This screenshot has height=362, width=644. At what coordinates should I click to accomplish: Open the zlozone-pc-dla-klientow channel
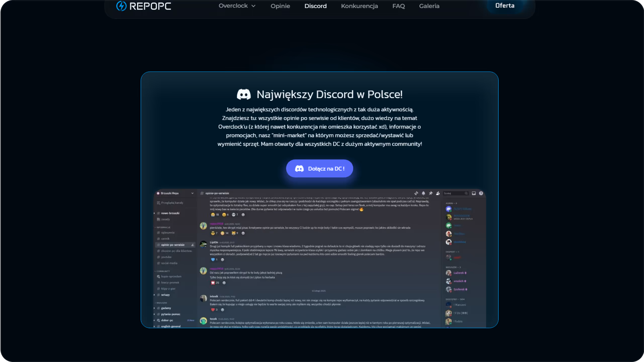click(x=175, y=251)
